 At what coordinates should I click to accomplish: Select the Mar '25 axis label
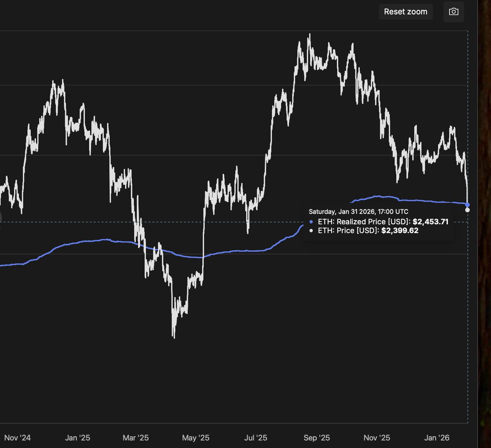tap(135, 438)
